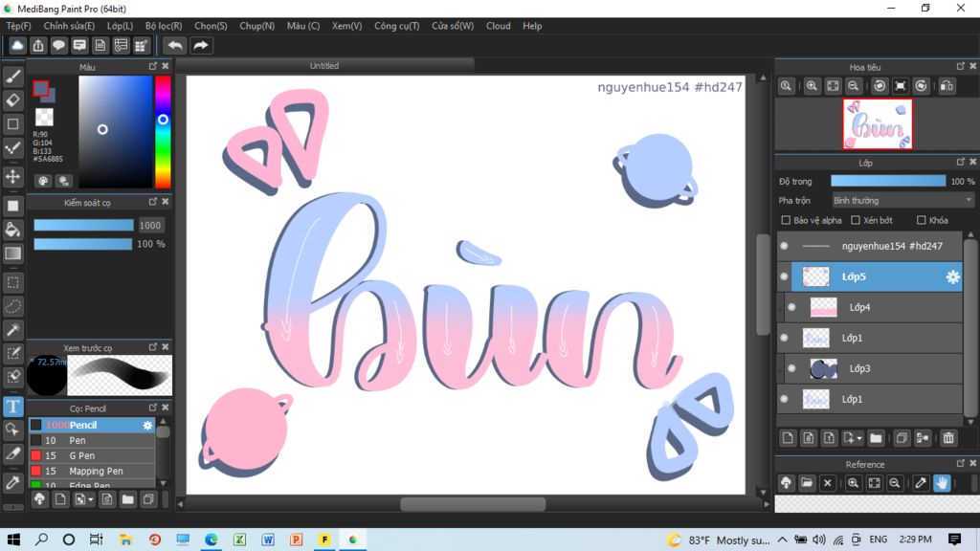980x551 pixels.
Task: Expand the add-layer dropdown in Lớp panel
Action: click(853, 438)
